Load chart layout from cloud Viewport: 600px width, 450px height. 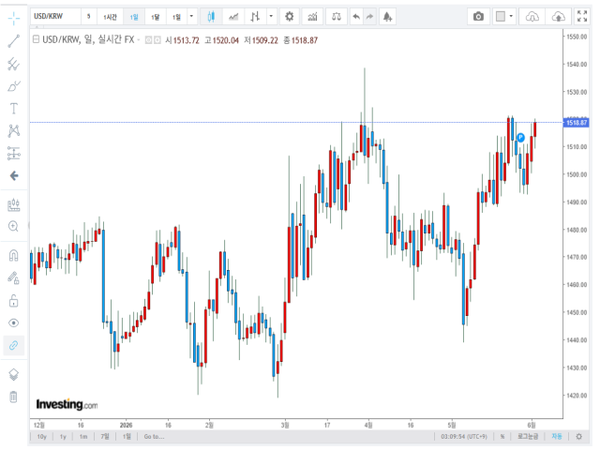click(532, 16)
